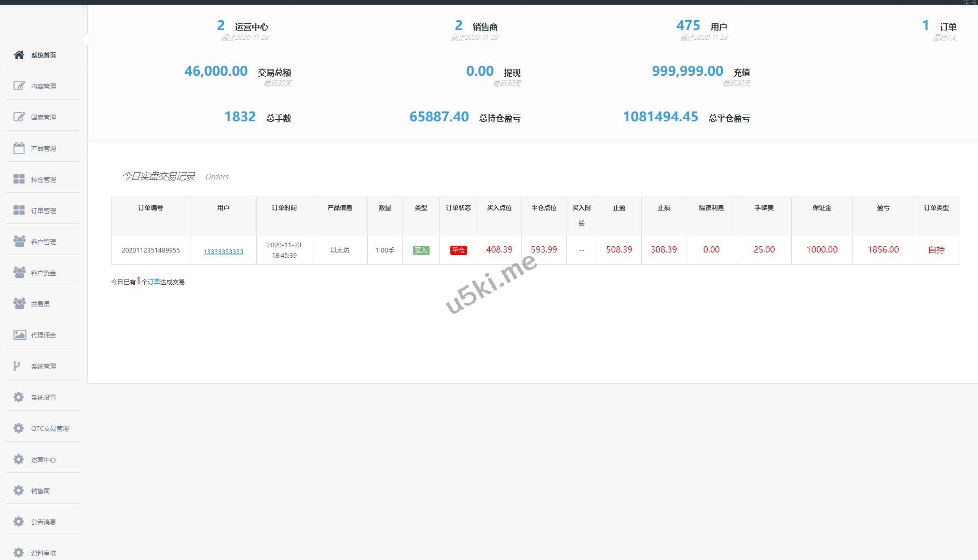The width and height of the screenshot is (978, 560).
Task: Open the 销售商 sidebar entry
Action: click(40, 491)
